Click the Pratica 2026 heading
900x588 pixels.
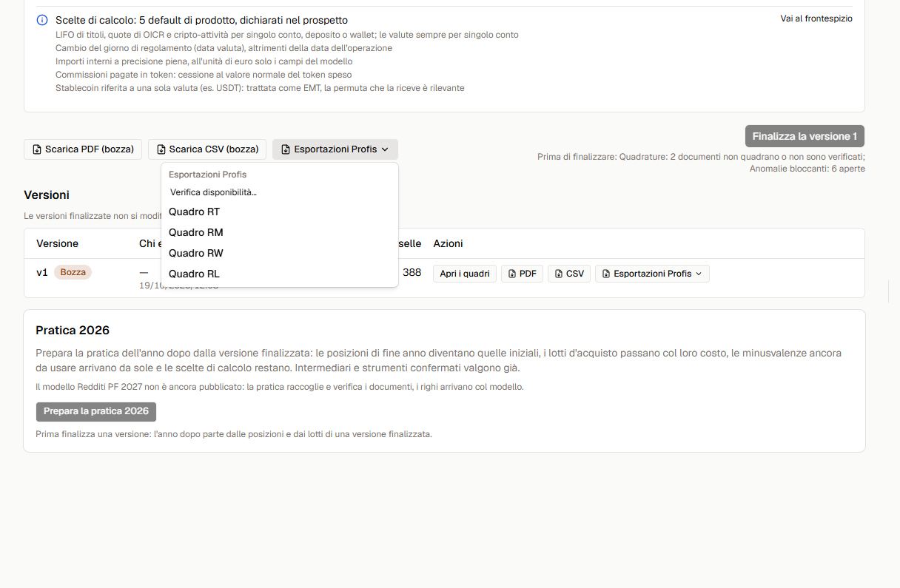pyautogui.click(x=73, y=330)
